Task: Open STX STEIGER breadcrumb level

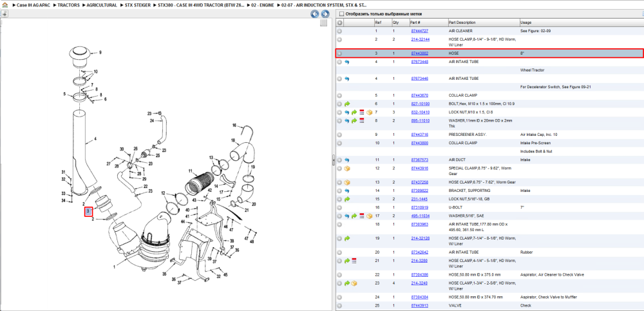Action: pos(138,6)
